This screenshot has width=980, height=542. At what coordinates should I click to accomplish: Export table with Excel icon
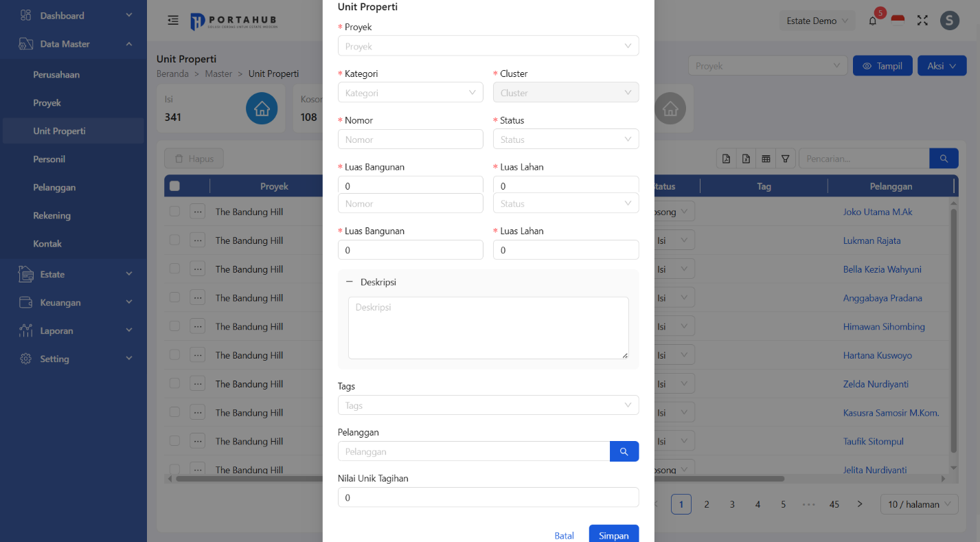click(x=746, y=159)
